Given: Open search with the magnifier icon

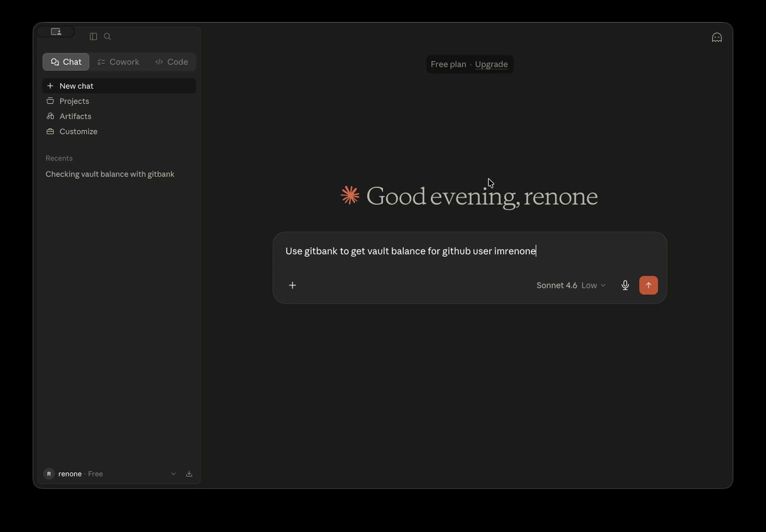Looking at the screenshot, I should 107,36.
